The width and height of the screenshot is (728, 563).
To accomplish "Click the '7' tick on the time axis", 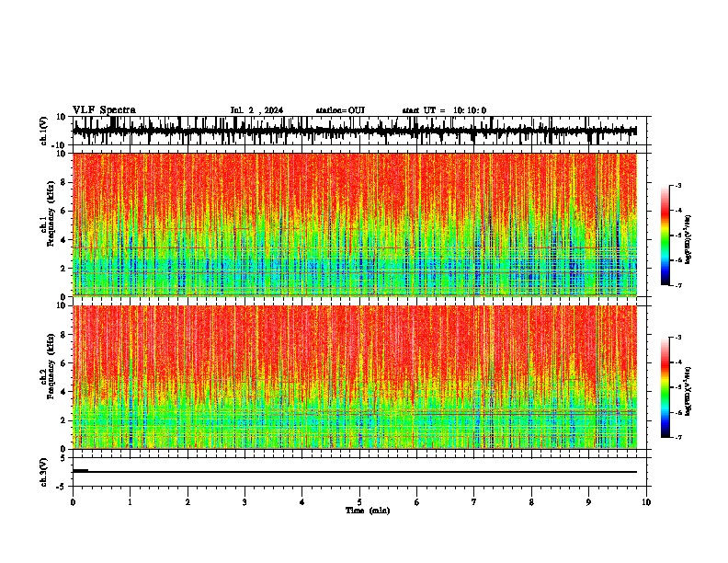I will click(474, 502).
